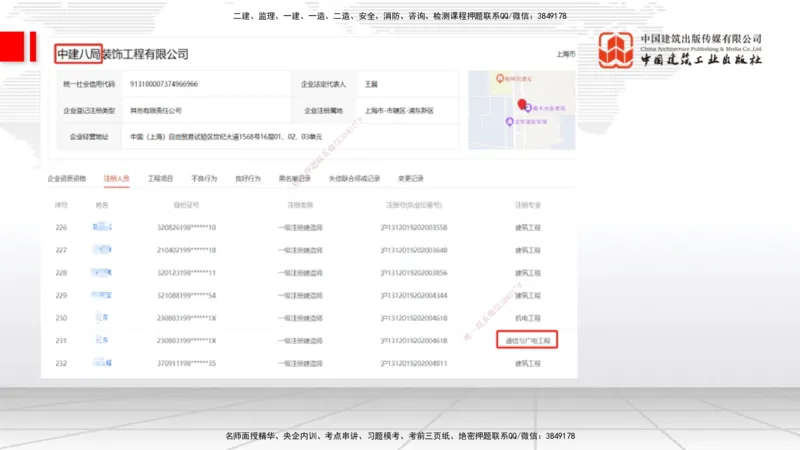Click the registration number in row 231
Screen dimensions: 800x450
tap(414, 340)
